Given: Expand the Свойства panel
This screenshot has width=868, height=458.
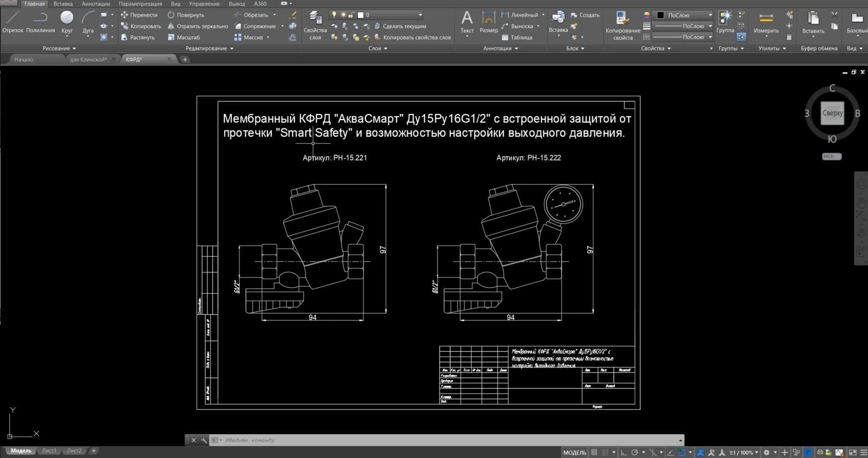Looking at the screenshot, I should [656, 48].
